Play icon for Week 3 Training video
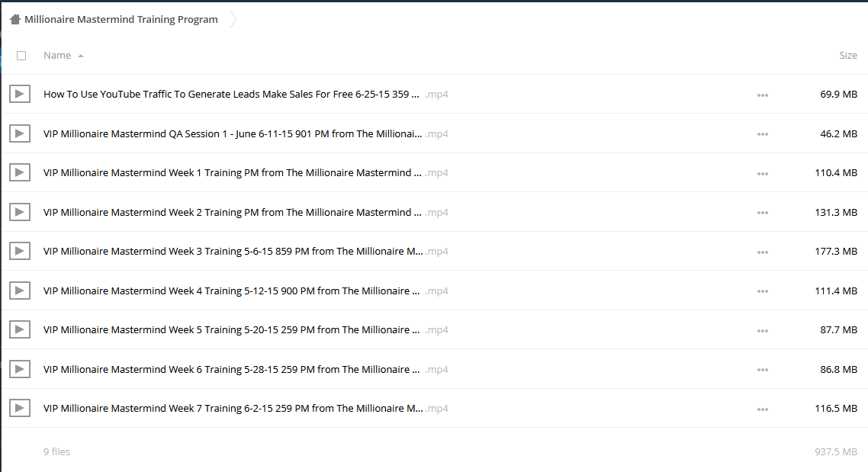868x472 pixels. (19, 251)
